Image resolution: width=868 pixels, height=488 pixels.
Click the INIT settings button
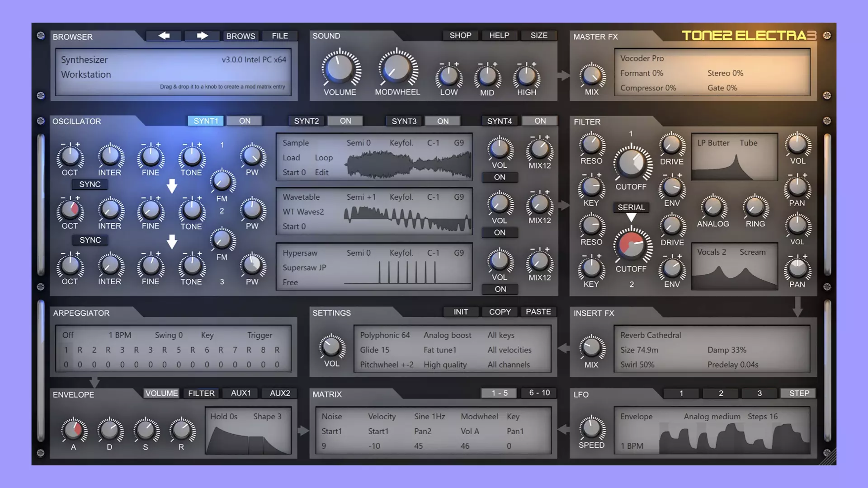(461, 312)
